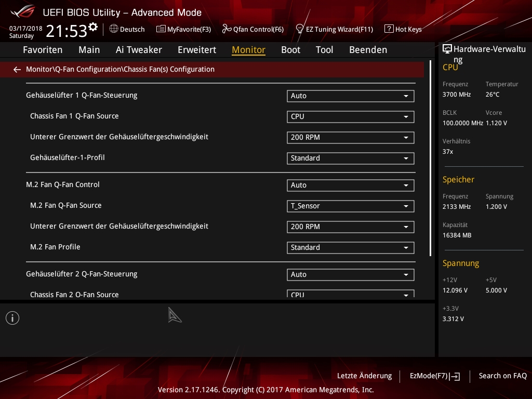Click the EzMode exit arrow icon
532x399 pixels.
(x=455, y=376)
